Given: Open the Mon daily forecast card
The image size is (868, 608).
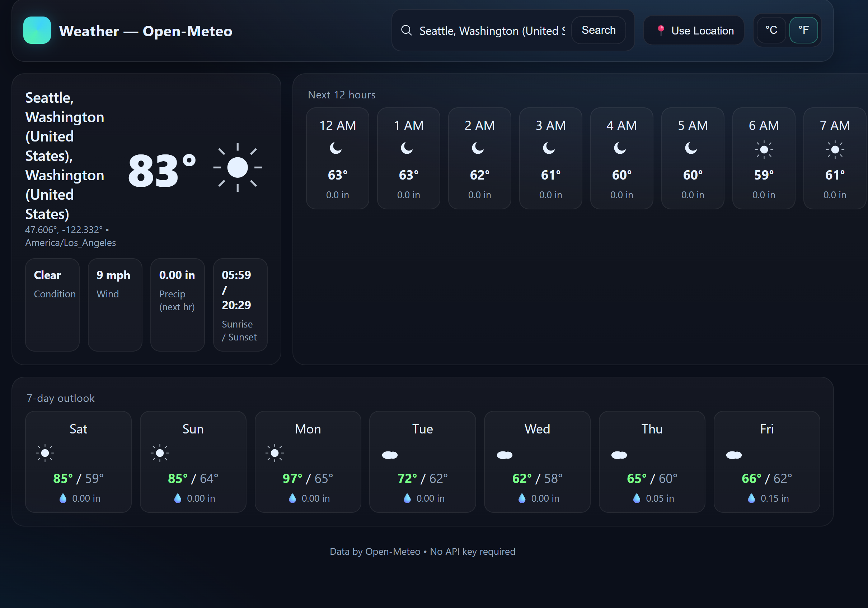Looking at the screenshot, I should [308, 461].
